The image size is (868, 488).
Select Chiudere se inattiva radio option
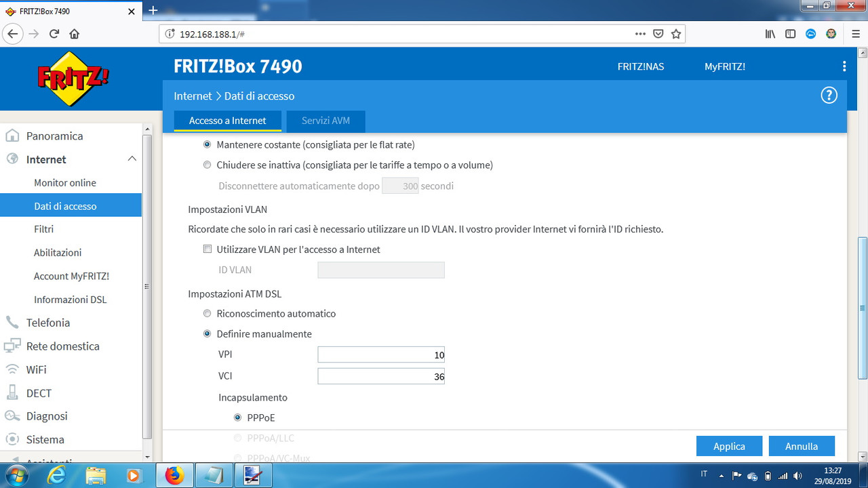click(x=208, y=165)
